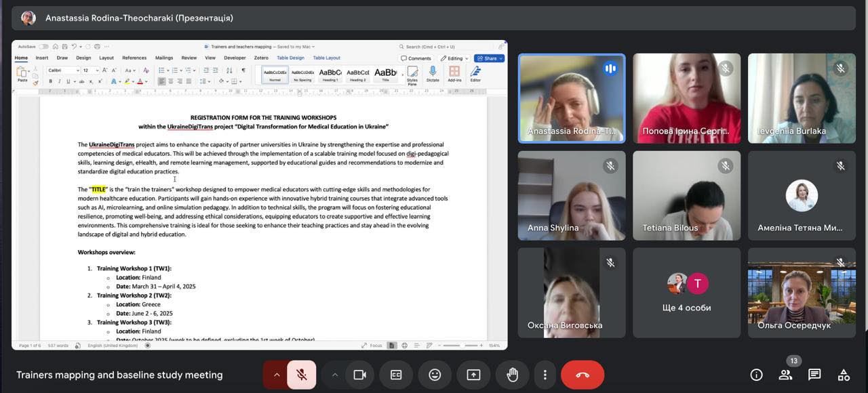This screenshot has width=868, height=393.
Task: Expand audio settings arrow beside microphone
Action: pyautogui.click(x=277, y=375)
